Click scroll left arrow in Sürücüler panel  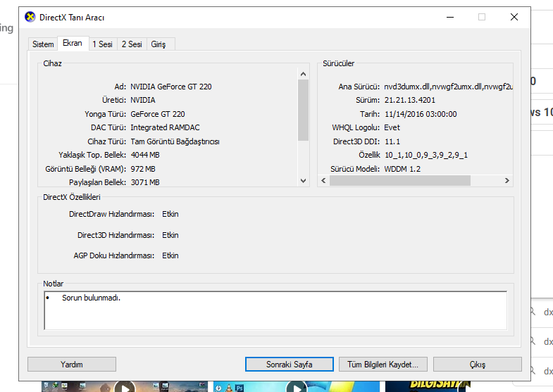coord(323,180)
